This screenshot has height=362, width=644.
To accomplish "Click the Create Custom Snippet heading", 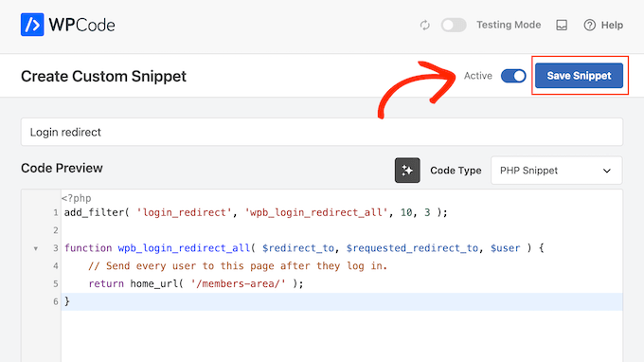I will pos(103,77).
